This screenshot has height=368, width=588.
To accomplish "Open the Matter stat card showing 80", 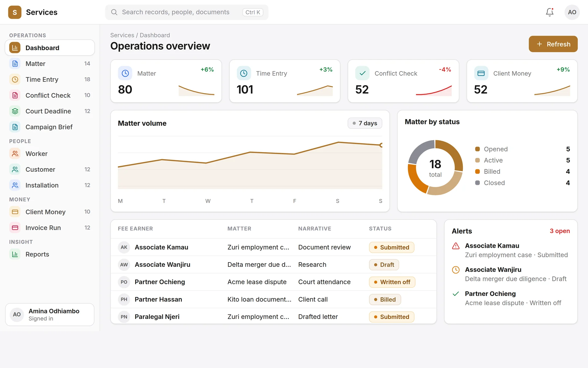I will click(166, 81).
